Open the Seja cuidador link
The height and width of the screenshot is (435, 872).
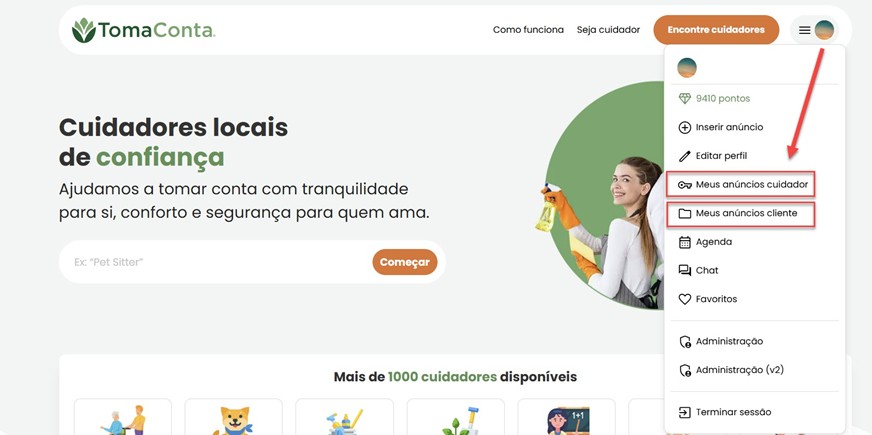(x=608, y=30)
